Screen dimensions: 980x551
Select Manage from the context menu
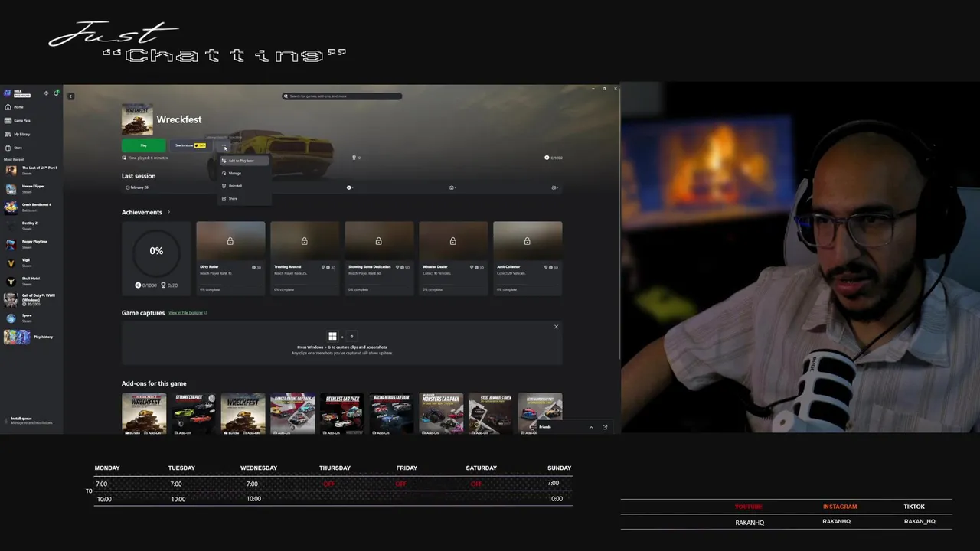tap(243, 174)
